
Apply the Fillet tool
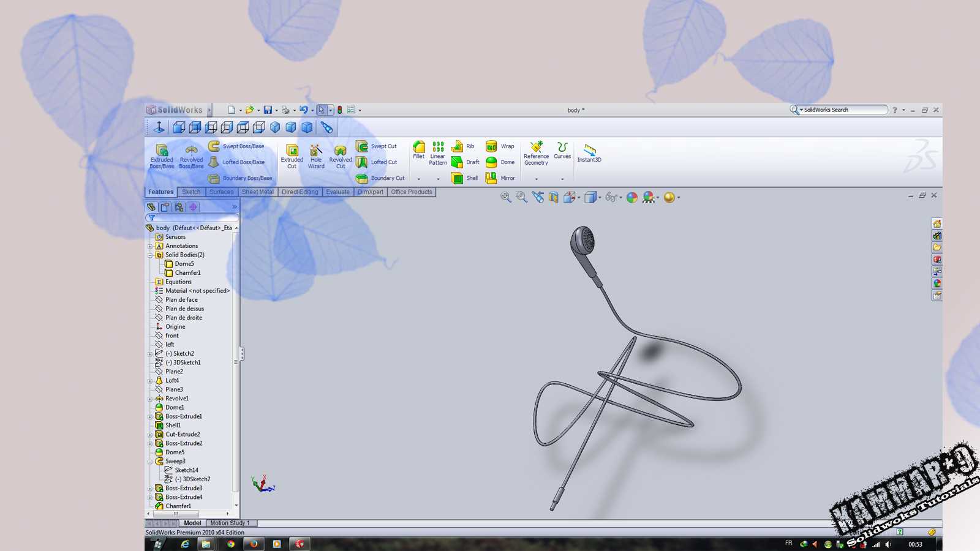pos(419,150)
